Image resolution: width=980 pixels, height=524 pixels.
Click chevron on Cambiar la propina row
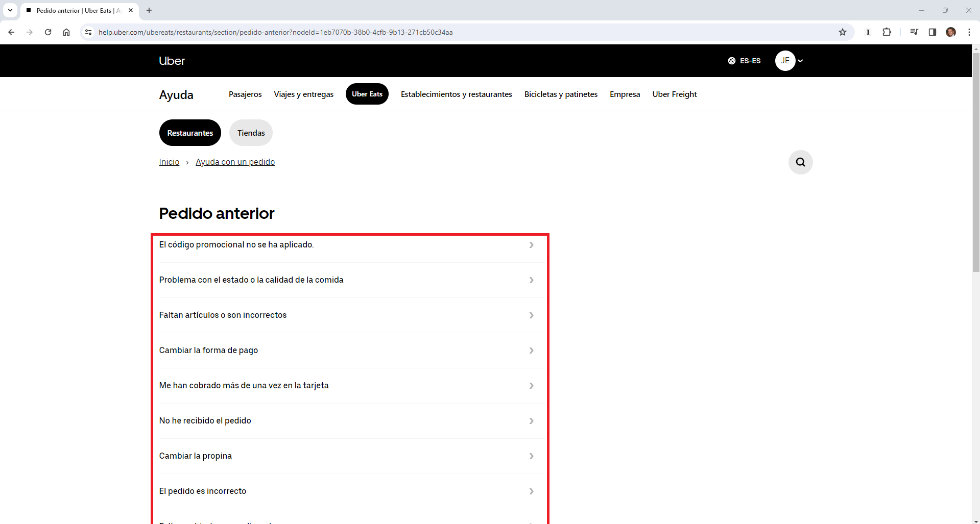(532, 456)
